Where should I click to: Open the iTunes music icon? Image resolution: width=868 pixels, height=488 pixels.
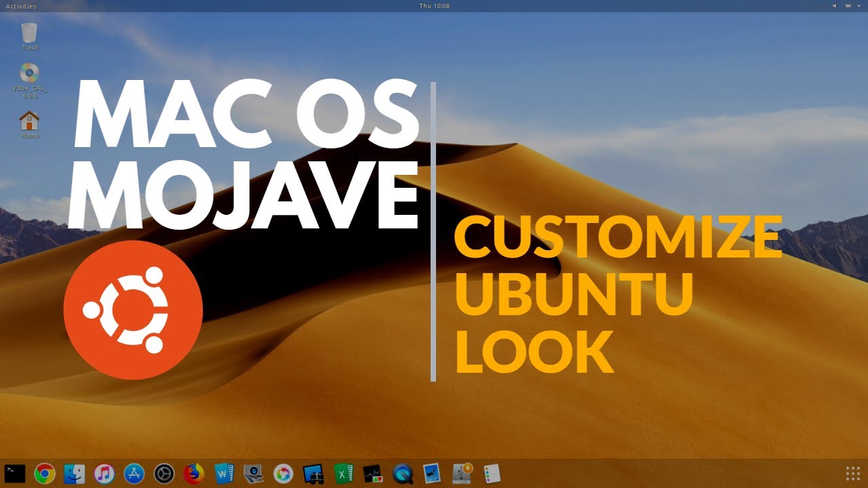tap(104, 473)
